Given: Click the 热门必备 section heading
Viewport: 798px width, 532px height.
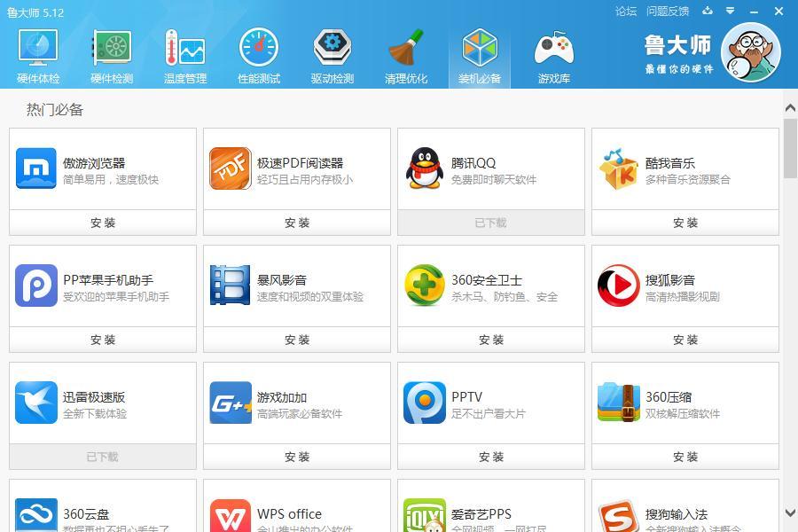Looking at the screenshot, I should pos(55,109).
